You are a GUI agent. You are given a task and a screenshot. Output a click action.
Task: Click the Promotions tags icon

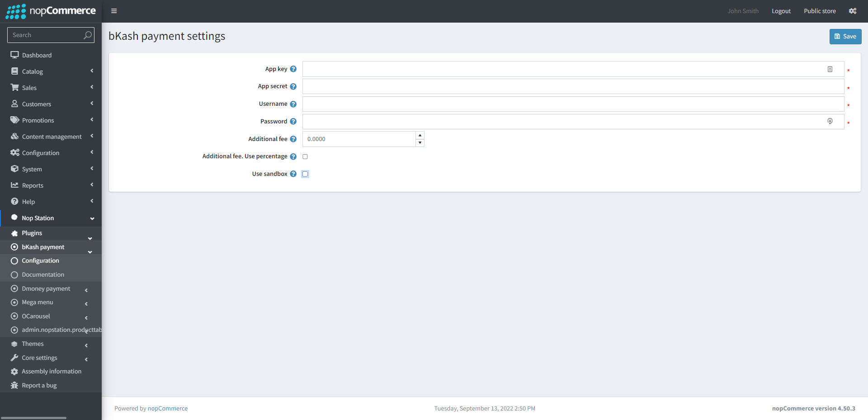(14, 120)
